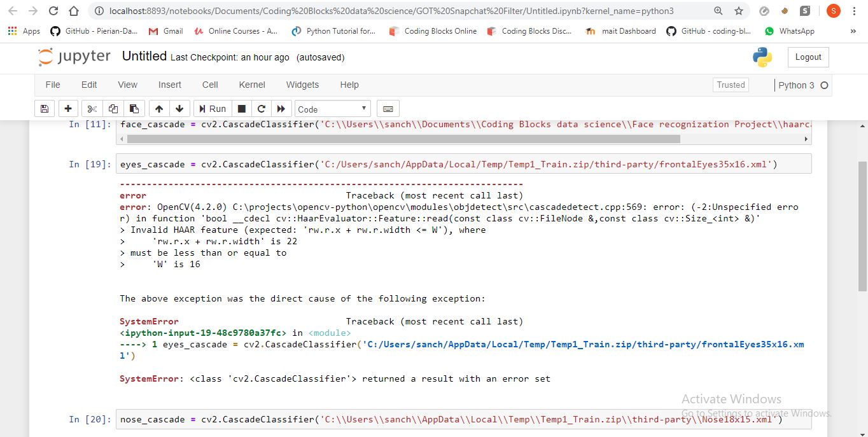This screenshot has width=868, height=437.
Task: Go to the browser home page
Action: coord(74,11)
